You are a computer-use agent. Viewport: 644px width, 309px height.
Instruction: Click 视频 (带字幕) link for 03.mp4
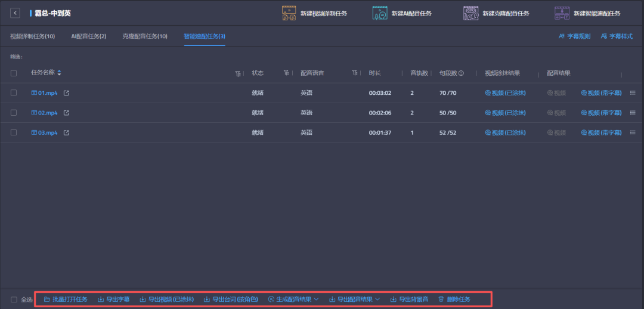pos(601,132)
